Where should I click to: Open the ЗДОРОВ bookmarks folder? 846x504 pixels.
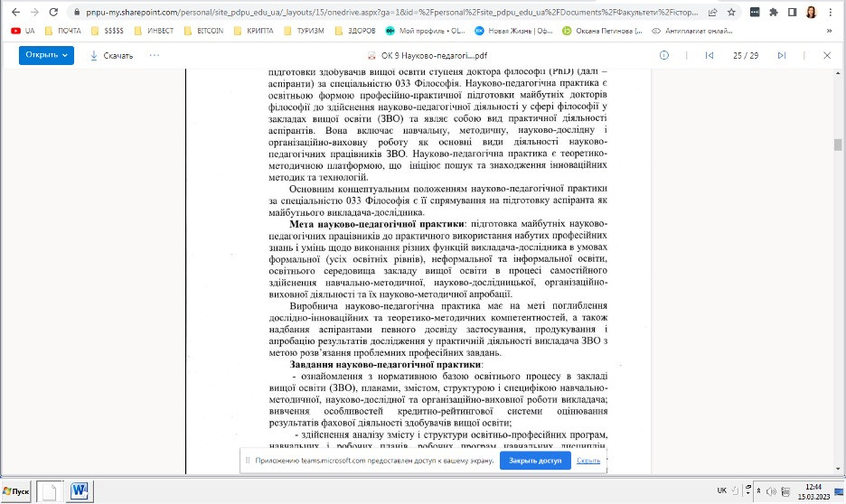(355, 31)
